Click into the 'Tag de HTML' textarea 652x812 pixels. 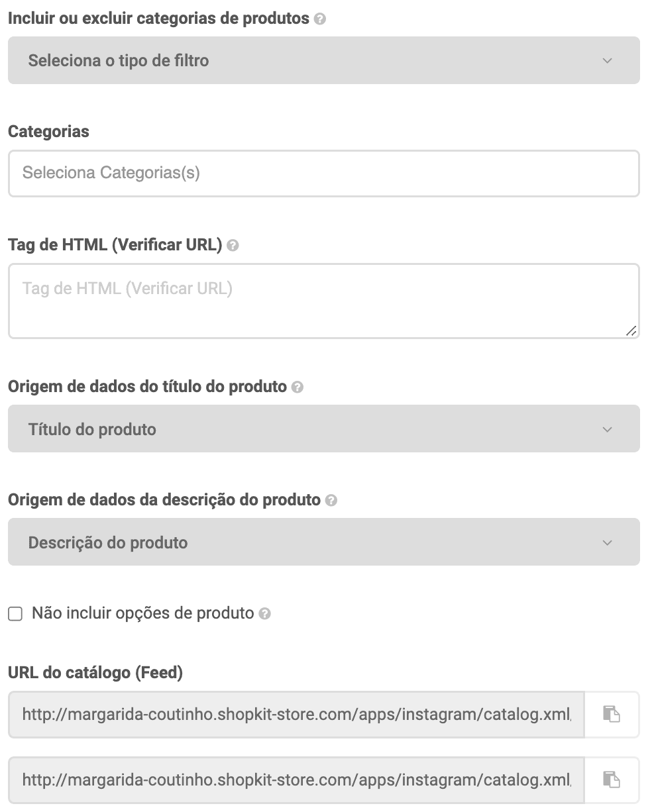[323, 301]
